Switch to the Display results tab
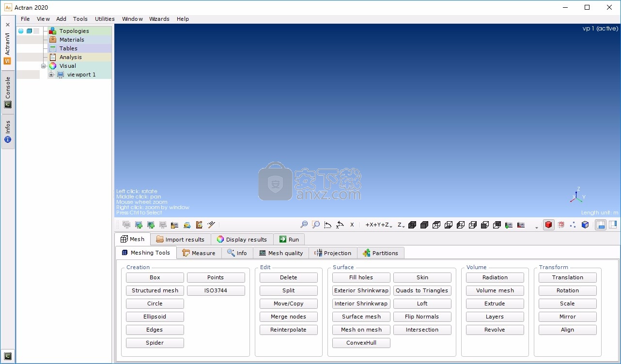 pos(242,239)
